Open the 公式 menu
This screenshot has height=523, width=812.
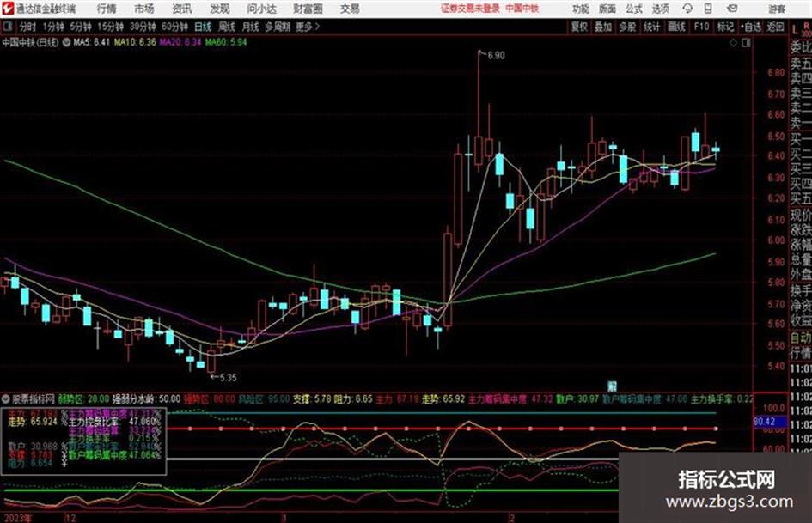coord(633,9)
